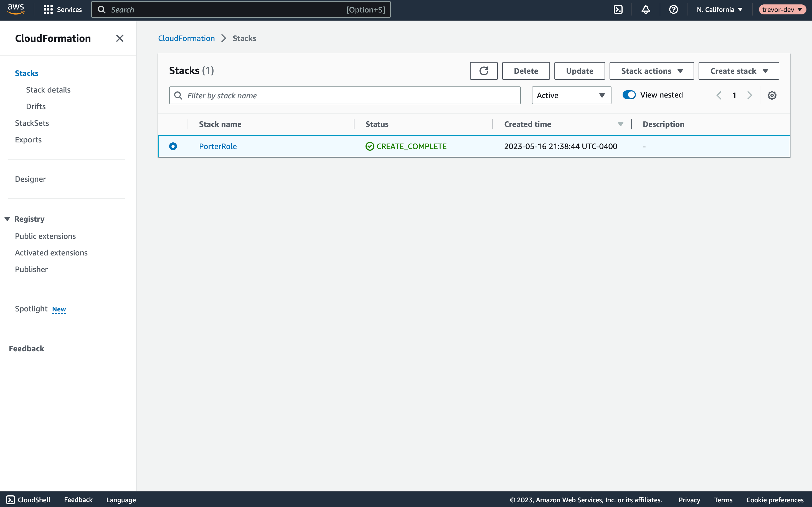
Task: Click the help question mark icon
Action: pyautogui.click(x=673, y=10)
